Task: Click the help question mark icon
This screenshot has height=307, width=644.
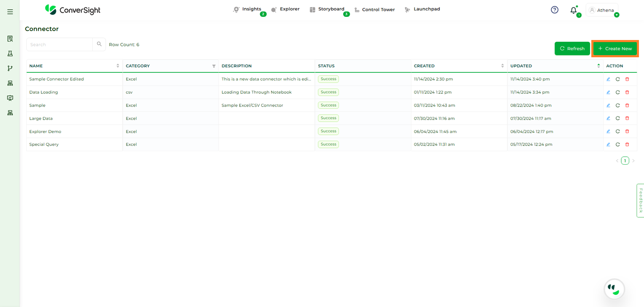Action: 555,10
